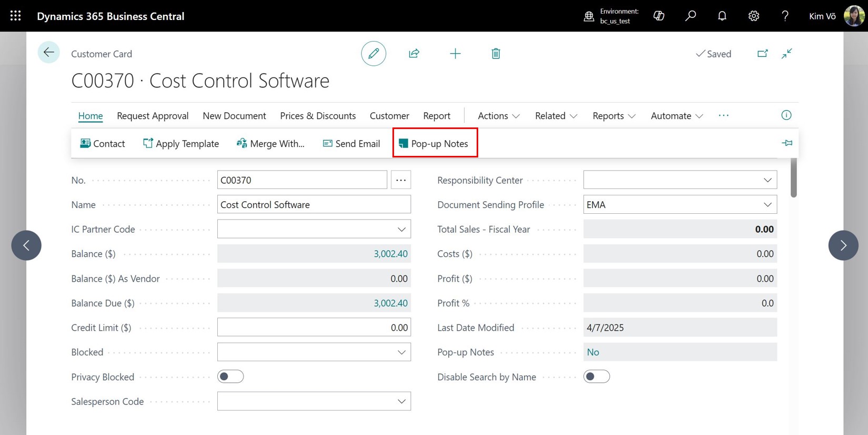Click Apply Template action

[181, 143]
